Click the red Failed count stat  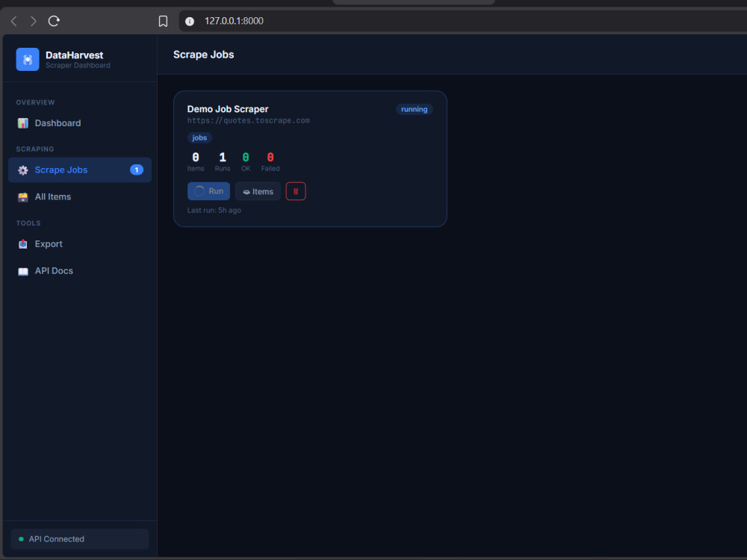point(270,161)
